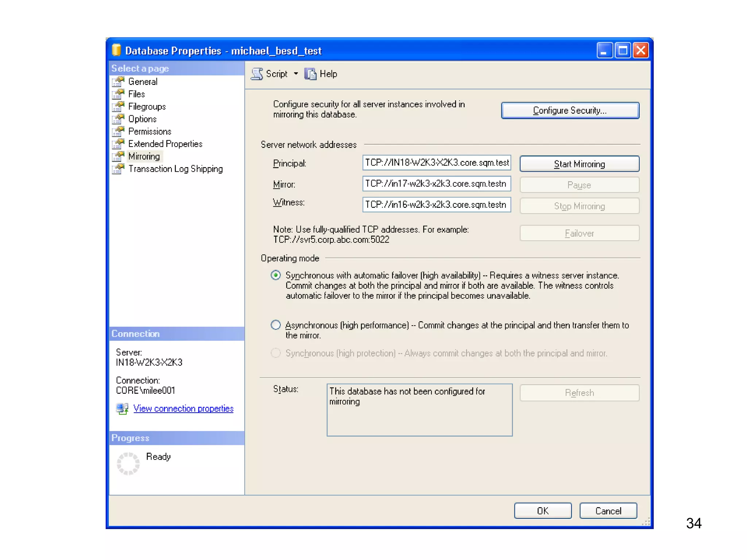This screenshot has height=560, width=747.
Task: Confirm the dialog with OK
Action: point(542,511)
